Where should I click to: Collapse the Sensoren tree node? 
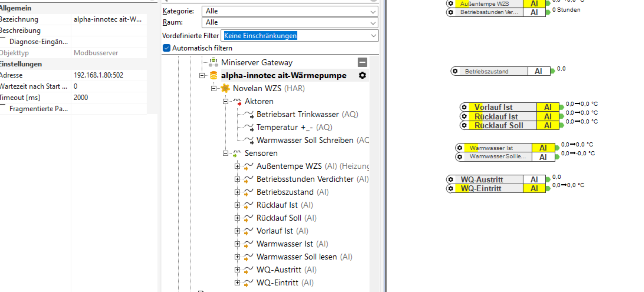tap(226, 153)
